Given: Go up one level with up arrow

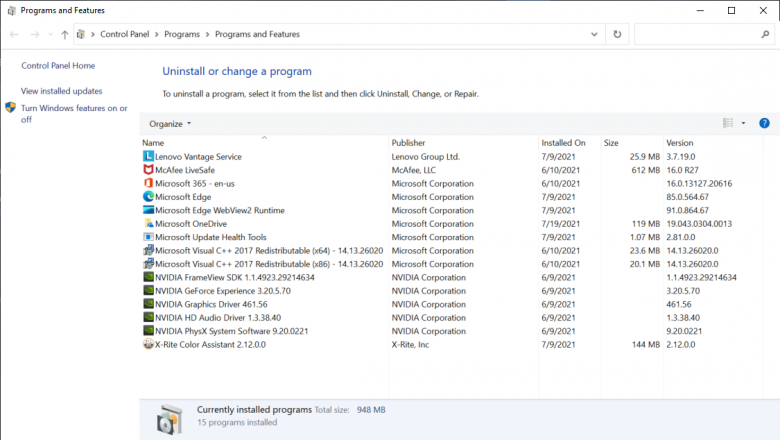Looking at the screenshot, I should 65,34.
